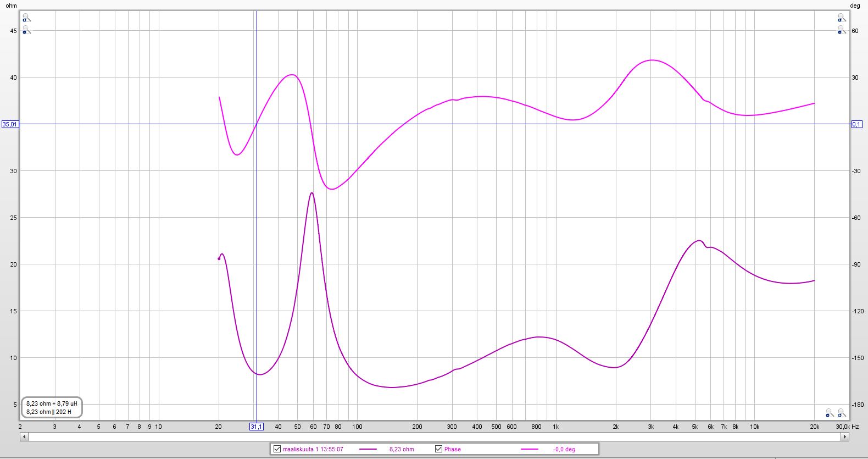Viewport: 868px width, 459px height.
Task: Uncheck the maaliskuuta 1 13:55:07 trace checkbox
Action: pos(277,449)
